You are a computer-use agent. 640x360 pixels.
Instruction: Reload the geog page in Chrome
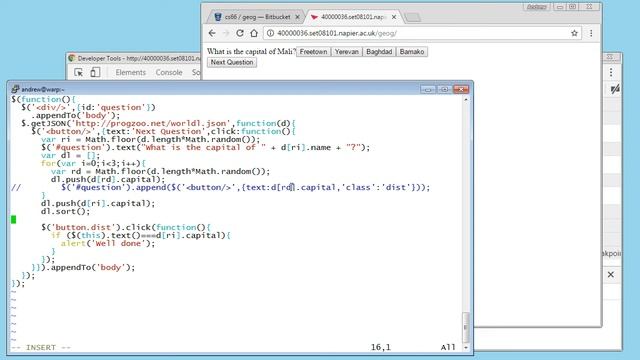pyautogui.click(x=240, y=33)
